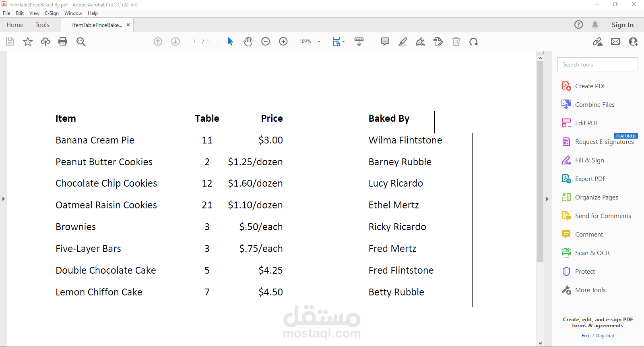Click the text 'Banana Cream Pie'
Screen dimensions: 644x347
click(x=95, y=140)
